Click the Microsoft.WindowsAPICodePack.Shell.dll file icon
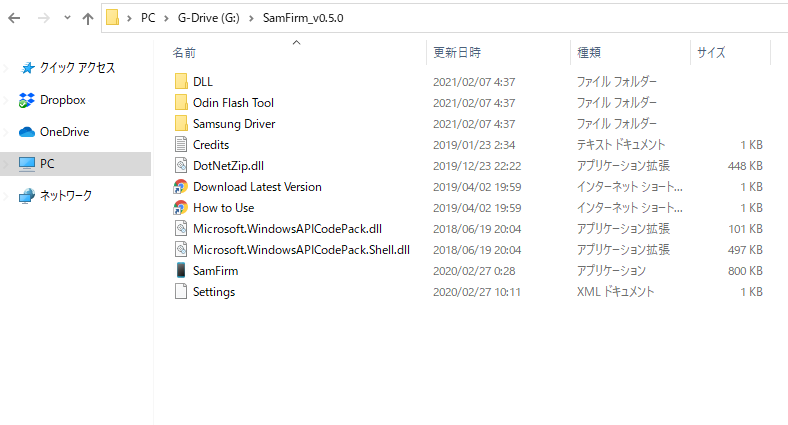The image size is (788, 425). coord(181,250)
